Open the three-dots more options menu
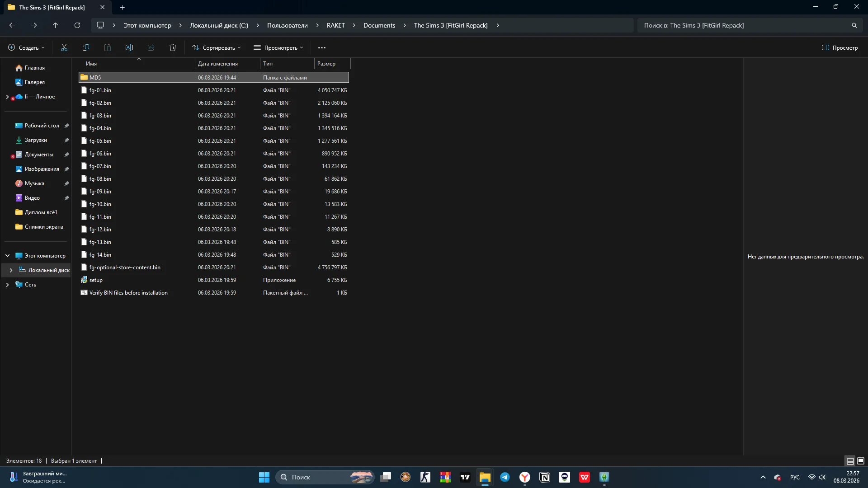 pos(322,47)
